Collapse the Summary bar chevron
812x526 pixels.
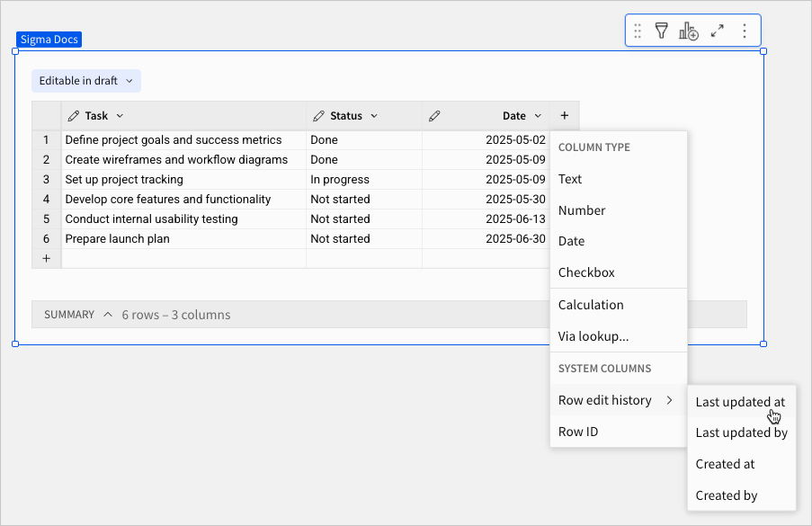point(108,315)
